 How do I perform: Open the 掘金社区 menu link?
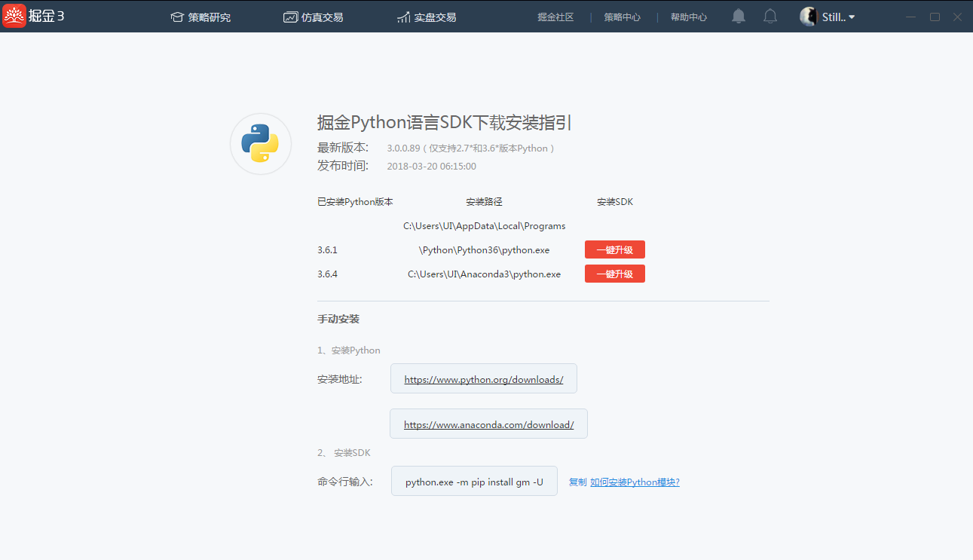[x=555, y=17]
